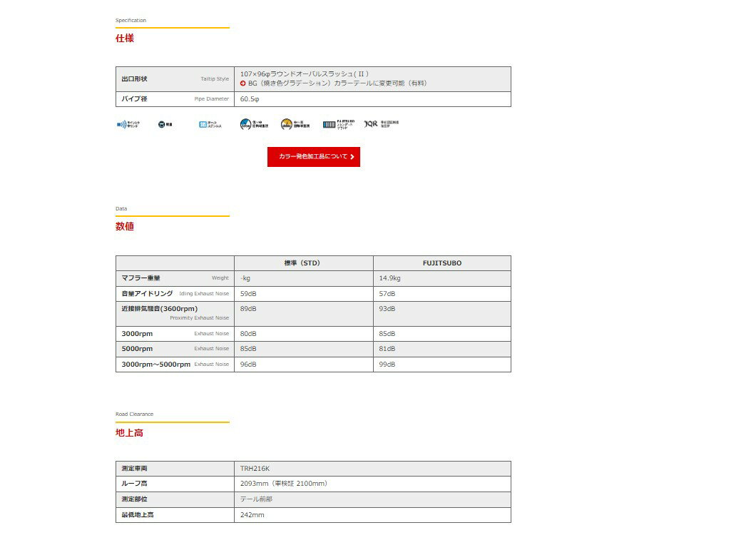Click the 標準 (STD) column header
This screenshot has height=555, width=756.
[x=302, y=263]
